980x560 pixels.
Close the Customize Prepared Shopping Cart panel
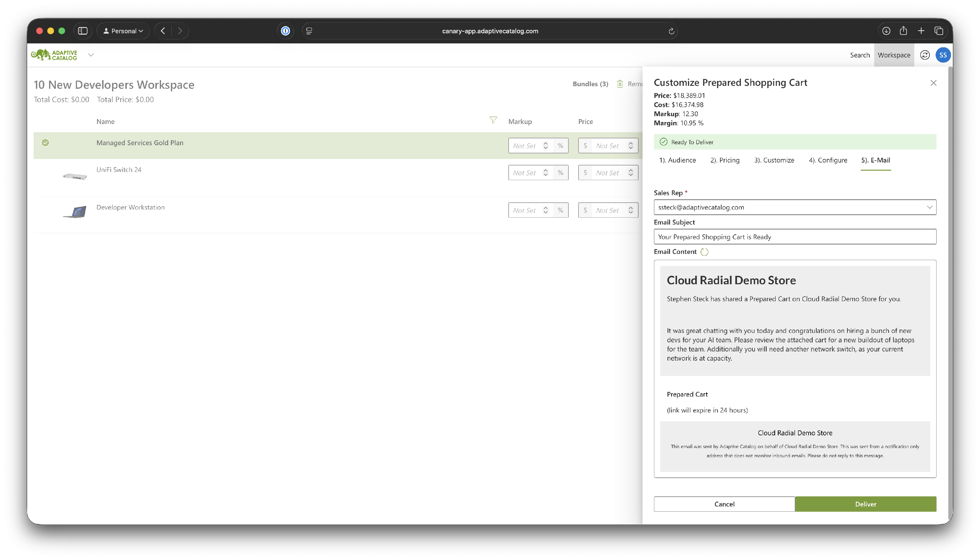(x=933, y=83)
